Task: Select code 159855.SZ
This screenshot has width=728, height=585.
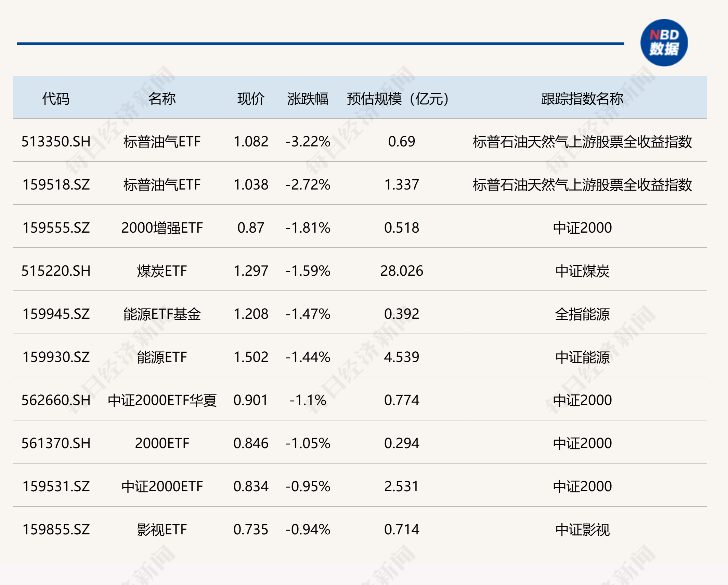Action: click(x=56, y=530)
